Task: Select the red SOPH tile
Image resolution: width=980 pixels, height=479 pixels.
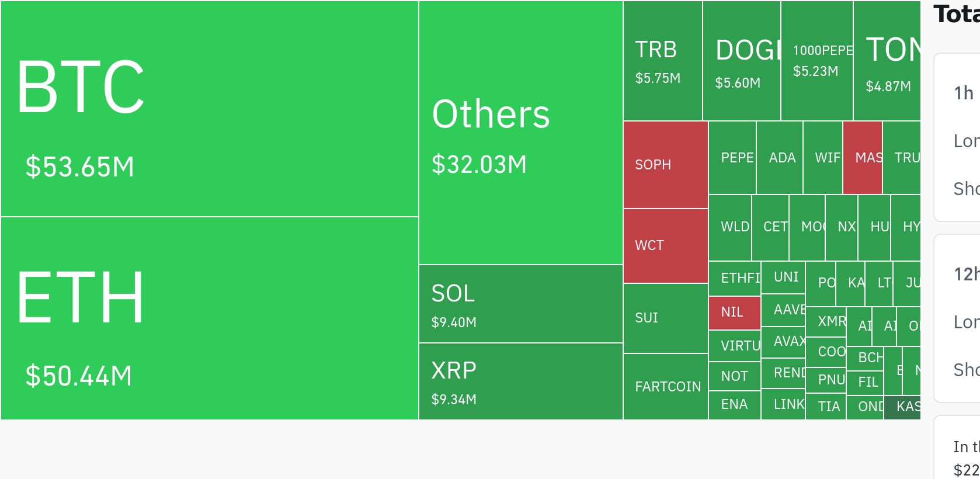Action: tap(665, 165)
